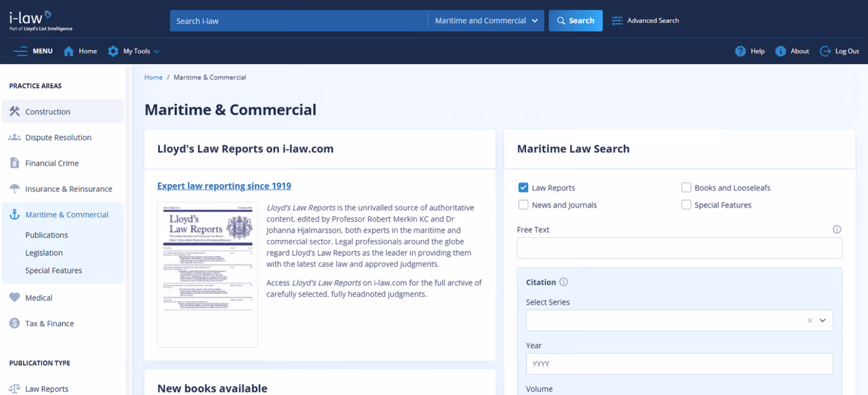Click the i-law logo
Image resolution: width=868 pixels, height=395 pixels.
click(41, 20)
